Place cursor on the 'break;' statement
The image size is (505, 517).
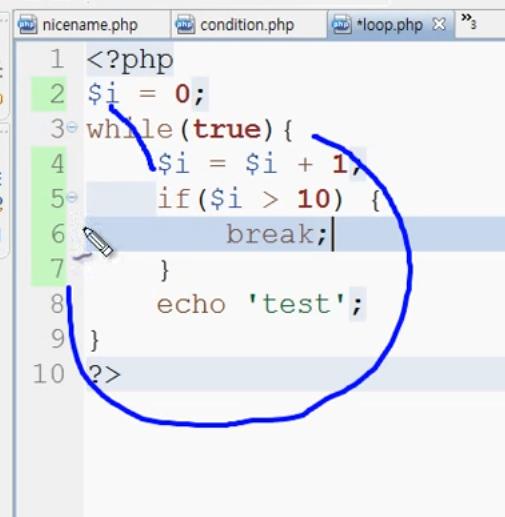pos(276,234)
